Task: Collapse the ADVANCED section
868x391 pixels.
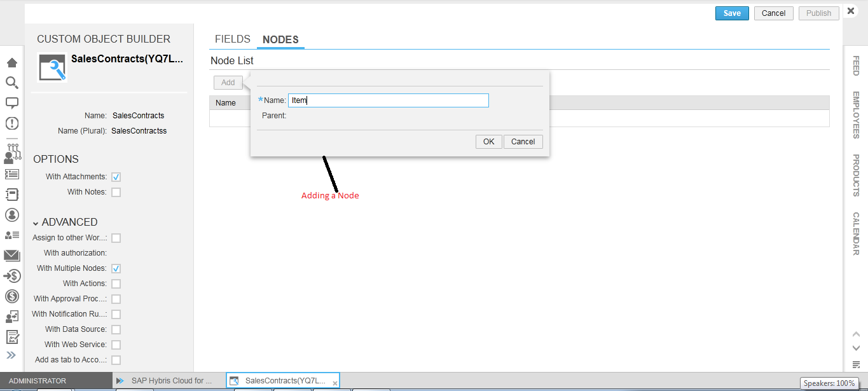Action: coord(36,223)
